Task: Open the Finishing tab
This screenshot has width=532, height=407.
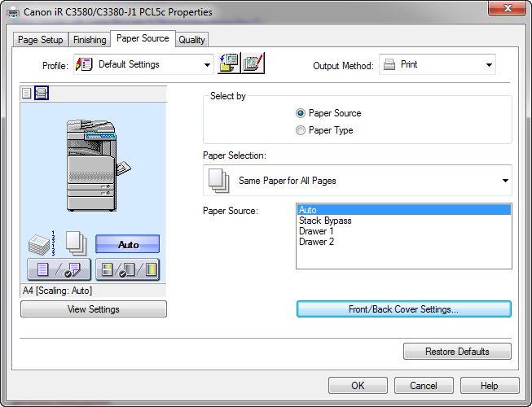Action: (x=90, y=40)
